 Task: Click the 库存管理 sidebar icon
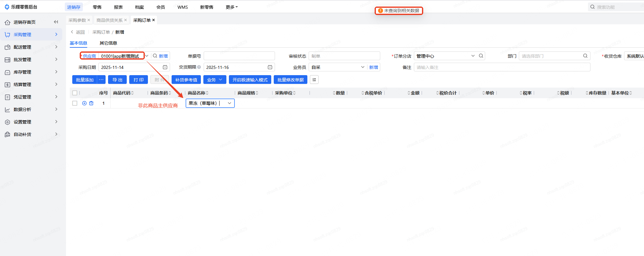7,72
